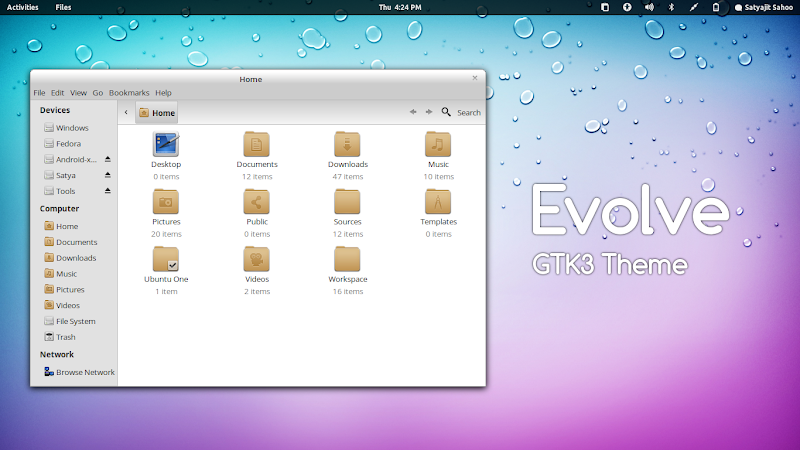This screenshot has height=450, width=800.
Task: Open the Files app menu in top bar
Action: click(x=63, y=7)
